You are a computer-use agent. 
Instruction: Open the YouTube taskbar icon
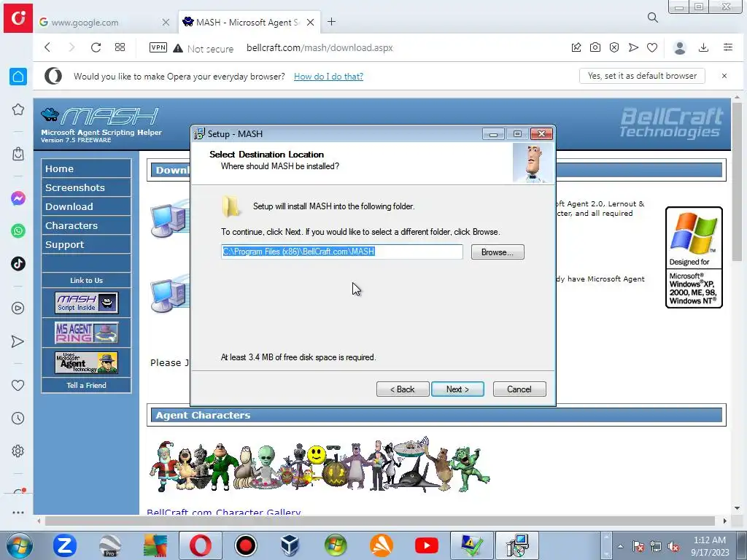[x=426, y=545]
